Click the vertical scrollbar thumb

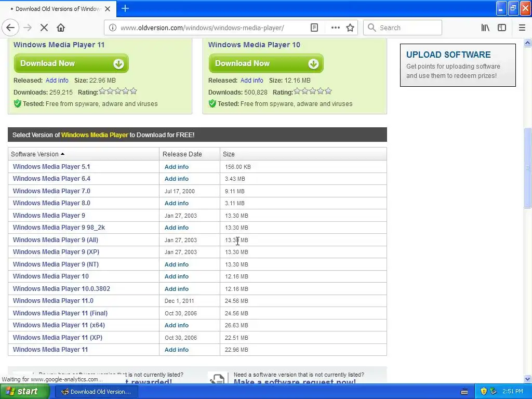coord(527,168)
